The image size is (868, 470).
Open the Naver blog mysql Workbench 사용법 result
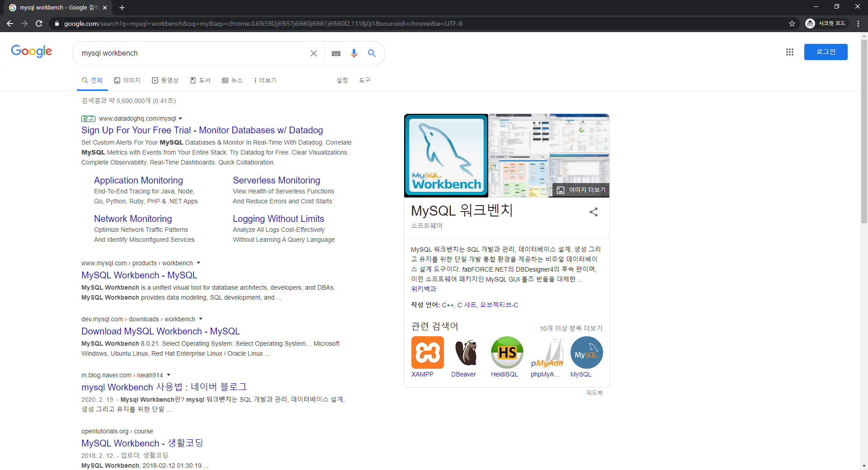(164, 387)
